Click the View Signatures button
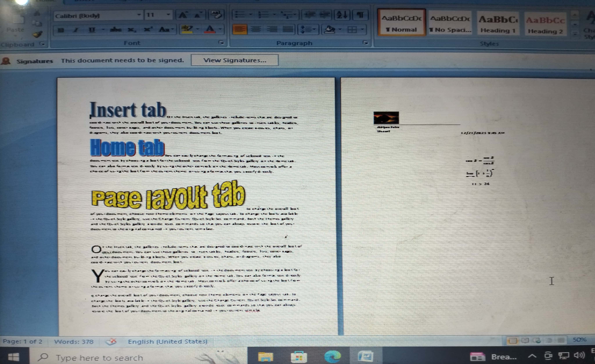 point(235,60)
